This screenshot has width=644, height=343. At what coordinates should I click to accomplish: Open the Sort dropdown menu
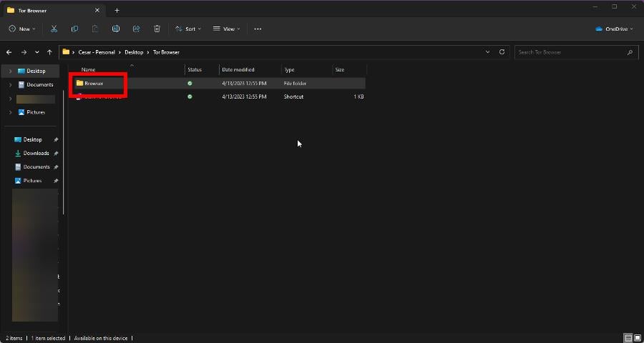tap(188, 29)
